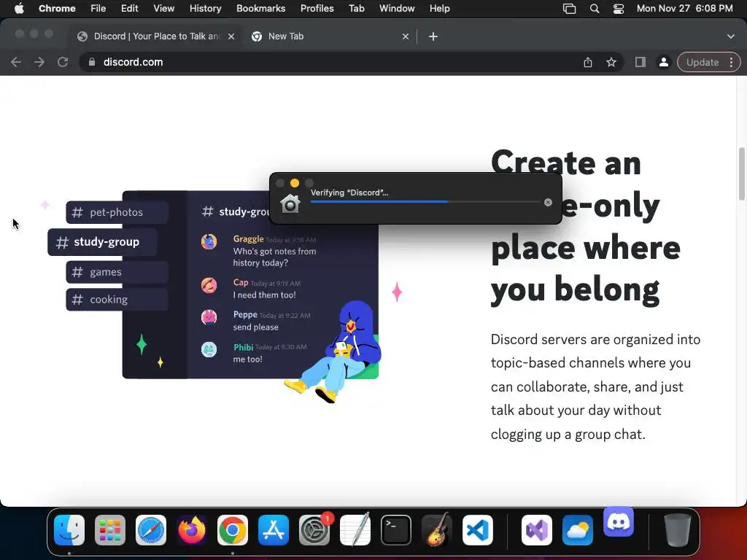Open Control Center in menu bar
Image resolution: width=747 pixels, height=560 pixels.
[x=619, y=9]
